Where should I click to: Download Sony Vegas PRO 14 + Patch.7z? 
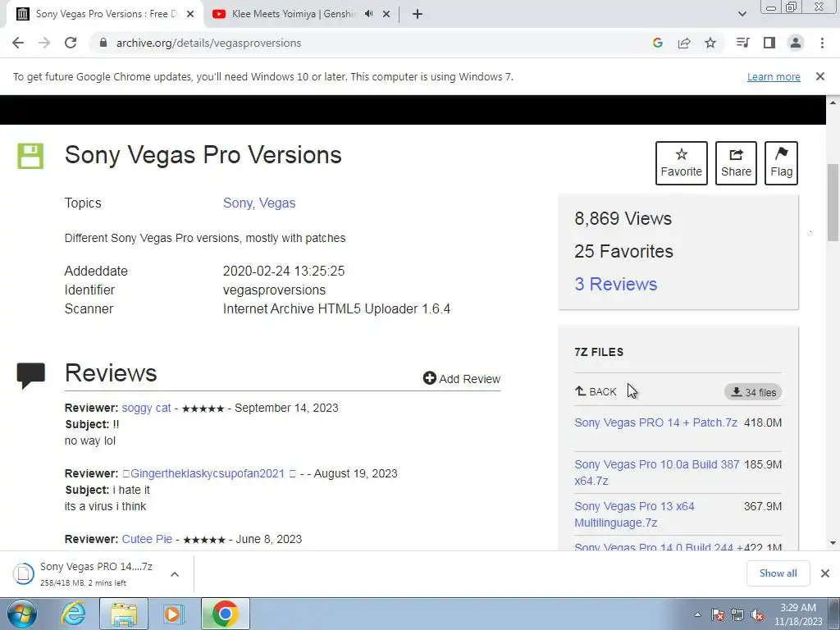pos(655,422)
